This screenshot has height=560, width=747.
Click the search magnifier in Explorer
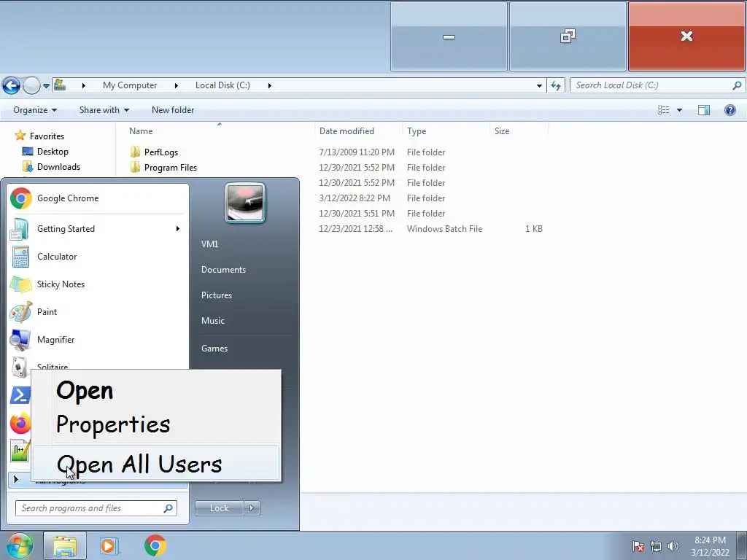737,86
